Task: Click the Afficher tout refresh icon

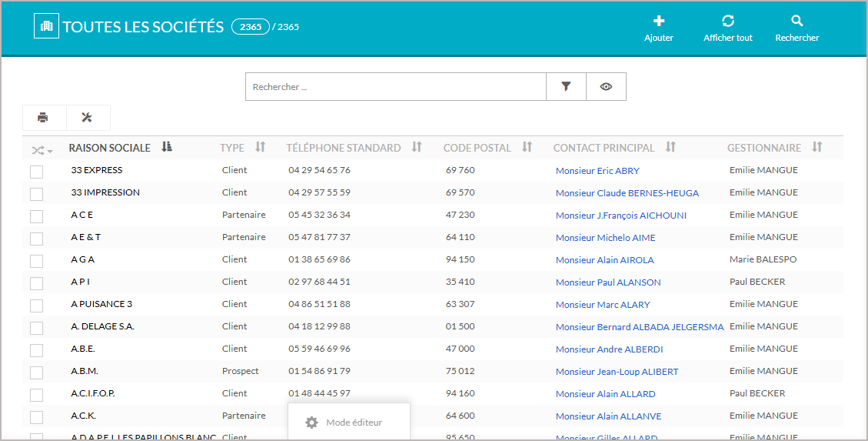Action: (728, 22)
